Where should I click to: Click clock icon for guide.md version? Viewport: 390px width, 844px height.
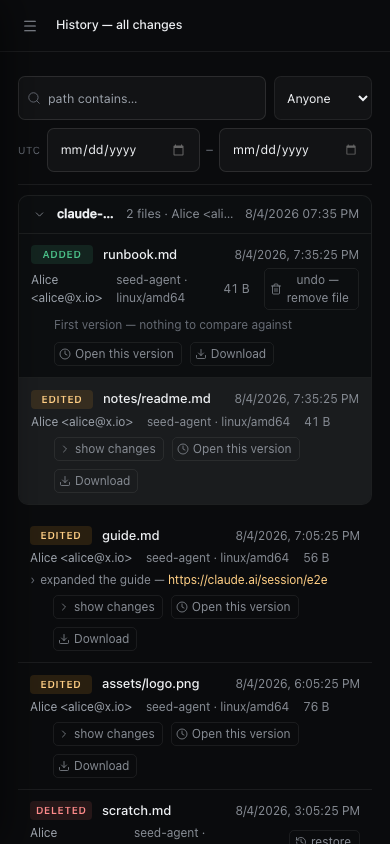pos(182,607)
